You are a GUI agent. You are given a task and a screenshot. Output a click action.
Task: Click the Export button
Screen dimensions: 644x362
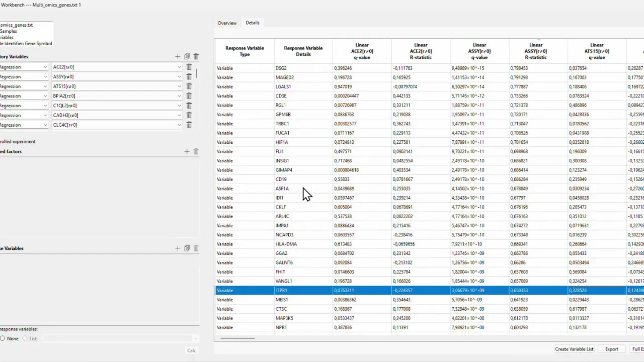click(x=611, y=349)
